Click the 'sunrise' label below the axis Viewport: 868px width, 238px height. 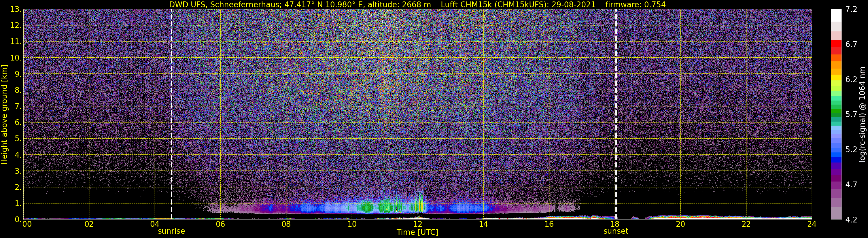171,231
